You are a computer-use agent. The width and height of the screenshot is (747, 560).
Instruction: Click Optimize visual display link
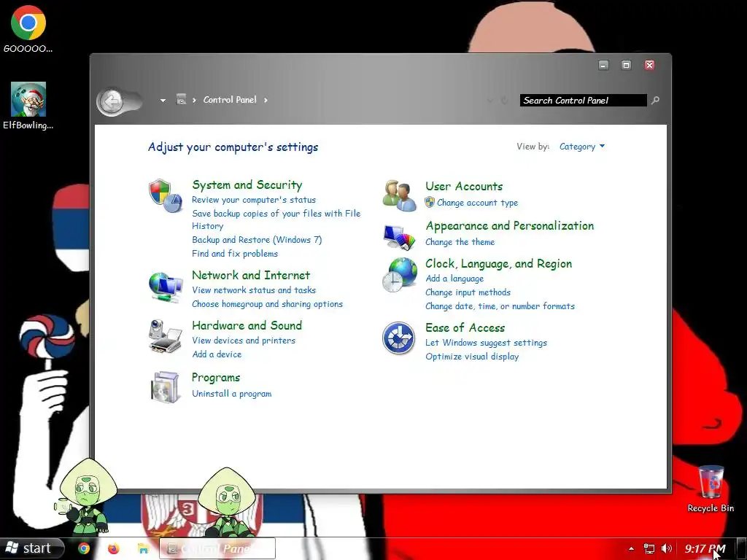click(472, 356)
